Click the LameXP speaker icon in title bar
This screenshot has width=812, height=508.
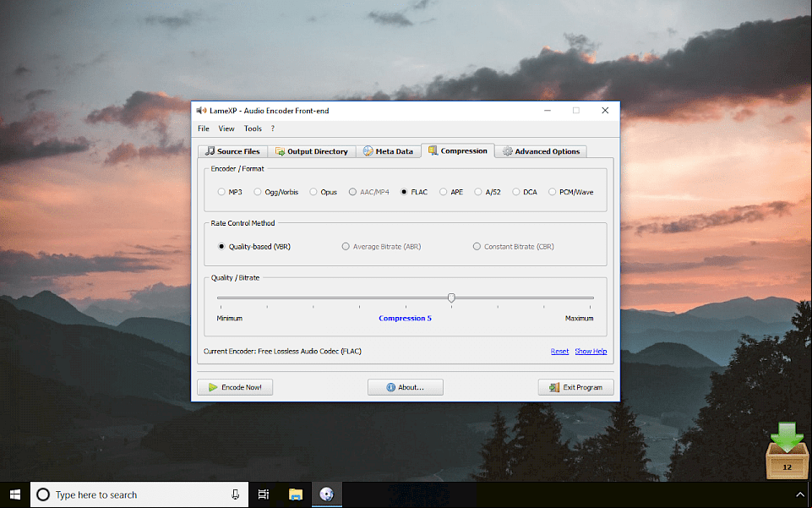pos(201,110)
